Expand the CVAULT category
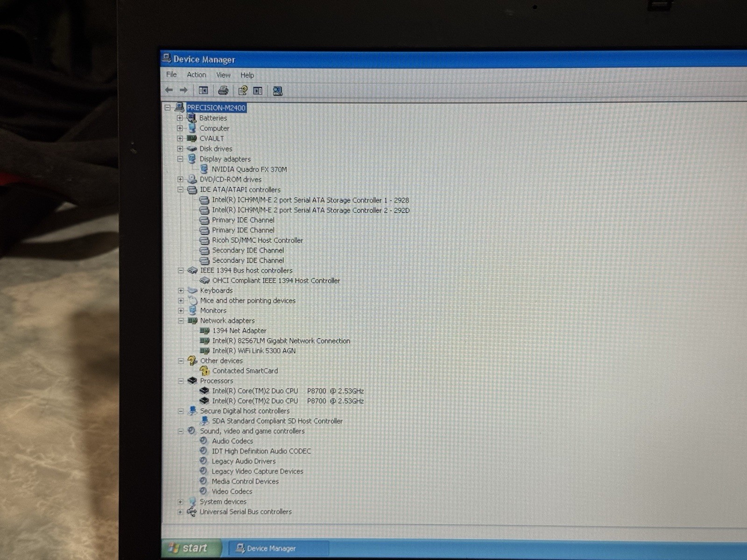Viewport: 747px width, 560px height. 180,138
